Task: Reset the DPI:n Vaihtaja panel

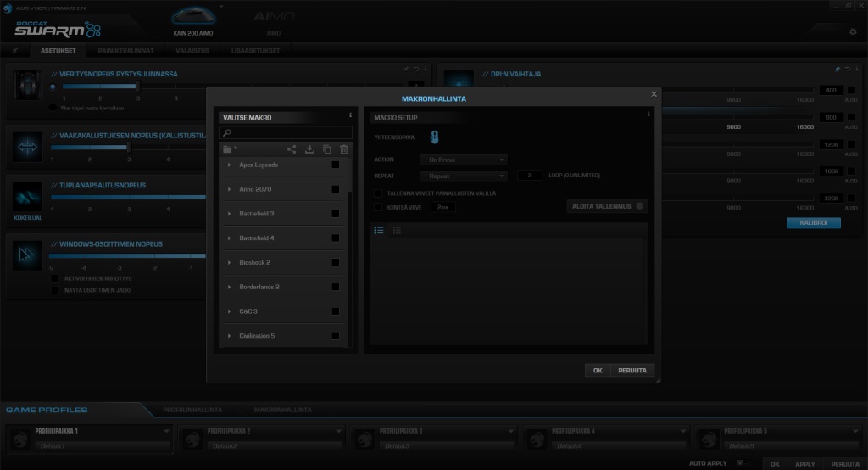Action: [x=847, y=70]
